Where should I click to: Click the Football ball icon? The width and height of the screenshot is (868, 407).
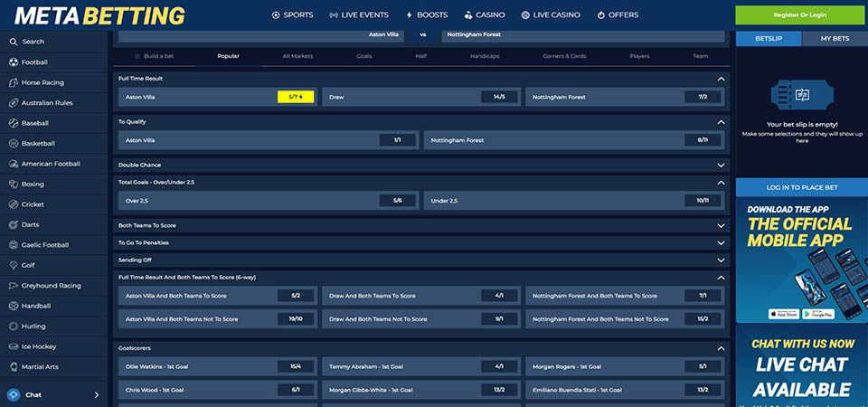(x=14, y=62)
